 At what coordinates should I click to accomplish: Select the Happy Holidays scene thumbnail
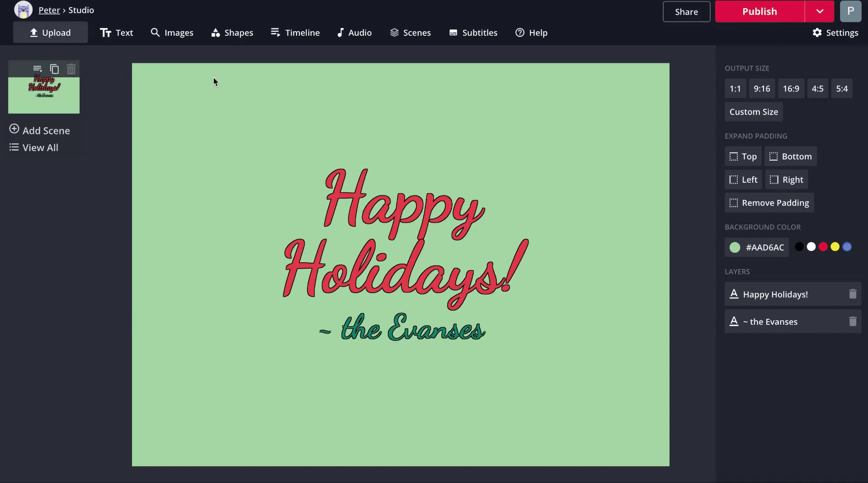pos(44,95)
